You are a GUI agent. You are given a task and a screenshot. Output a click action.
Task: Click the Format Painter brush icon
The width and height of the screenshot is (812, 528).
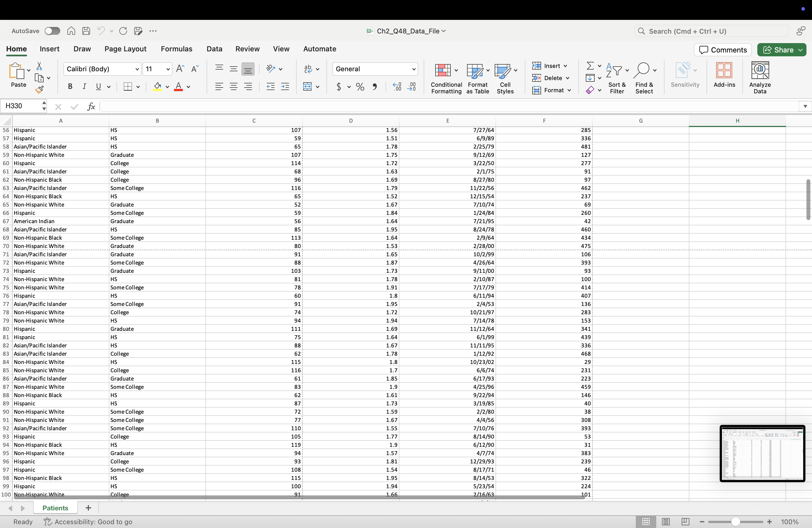[39, 90]
